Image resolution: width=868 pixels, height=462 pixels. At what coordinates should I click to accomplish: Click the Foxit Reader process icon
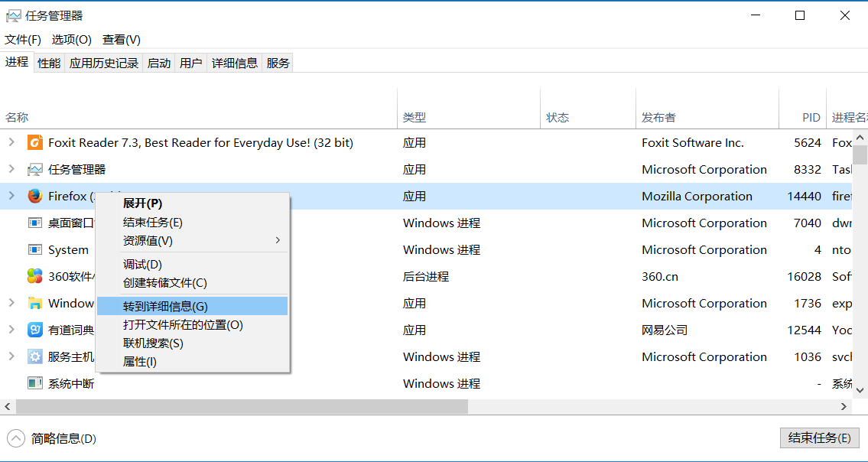35,143
